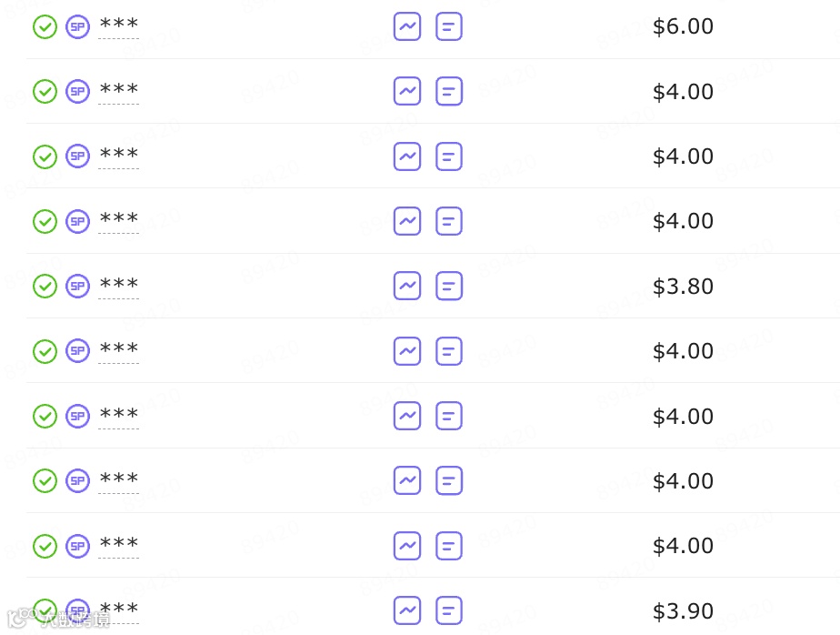Select the $3.80 price value
This screenshot has width=840, height=635.
(x=683, y=287)
